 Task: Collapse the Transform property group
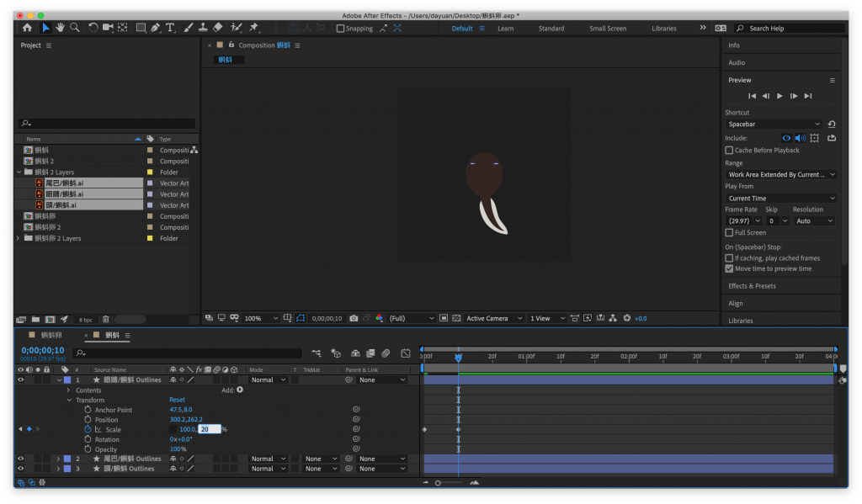click(x=69, y=401)
